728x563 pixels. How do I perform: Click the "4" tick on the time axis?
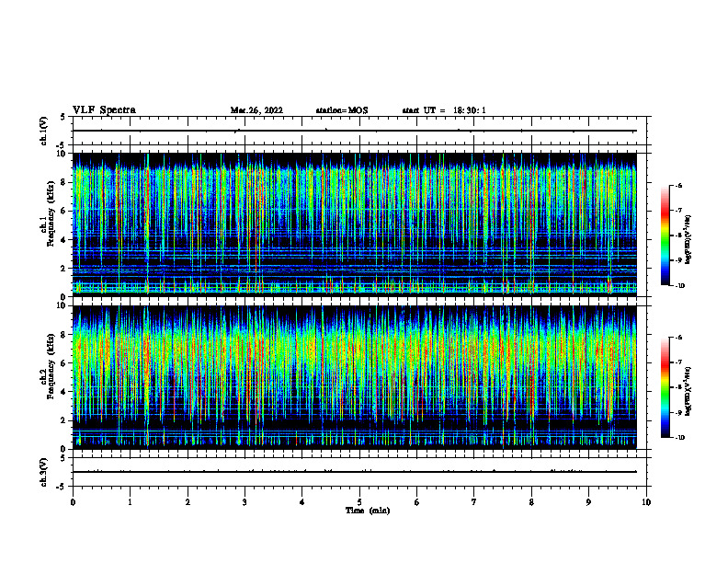(x=302, y=502)
